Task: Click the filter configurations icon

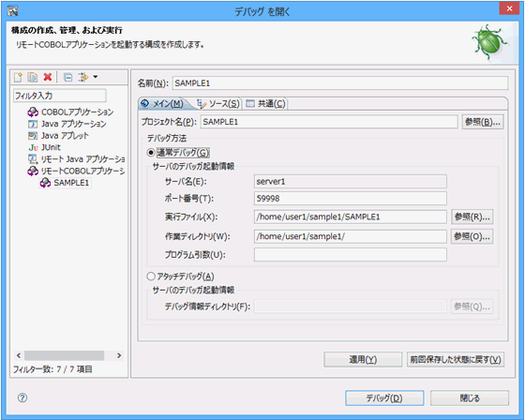Action: 83,78
